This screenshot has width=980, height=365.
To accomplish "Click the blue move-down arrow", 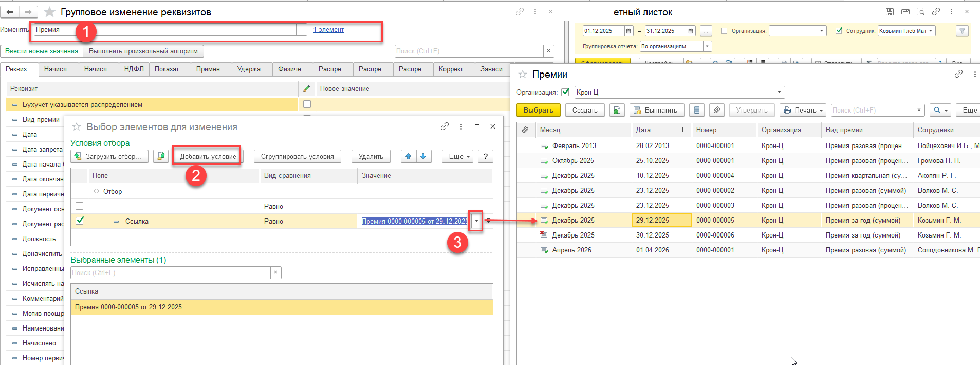I will 423,156.
